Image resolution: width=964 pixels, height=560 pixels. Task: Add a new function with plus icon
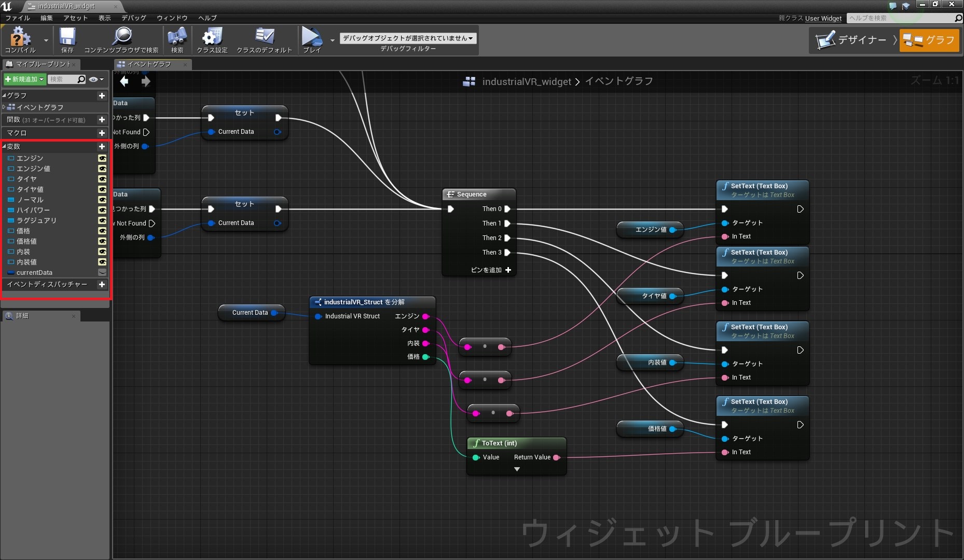pos(102,119)
